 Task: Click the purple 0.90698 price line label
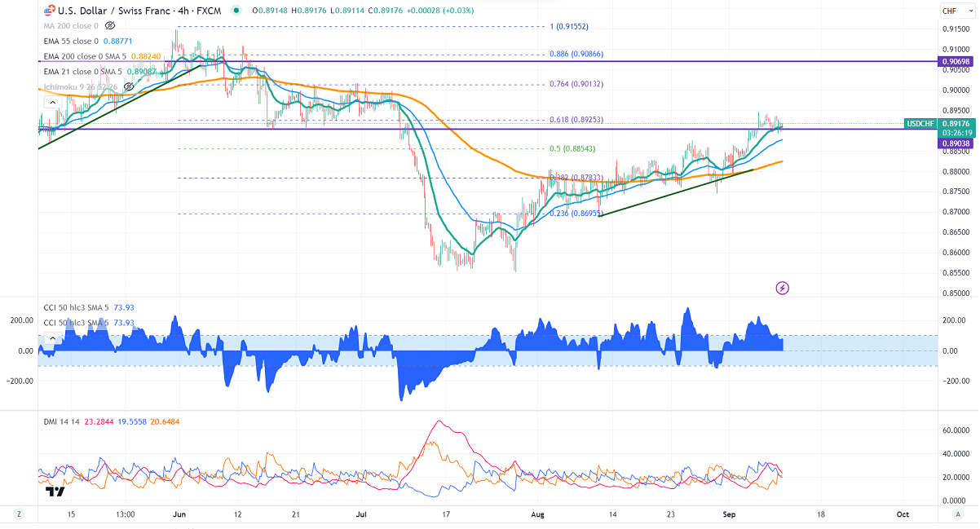957,62
